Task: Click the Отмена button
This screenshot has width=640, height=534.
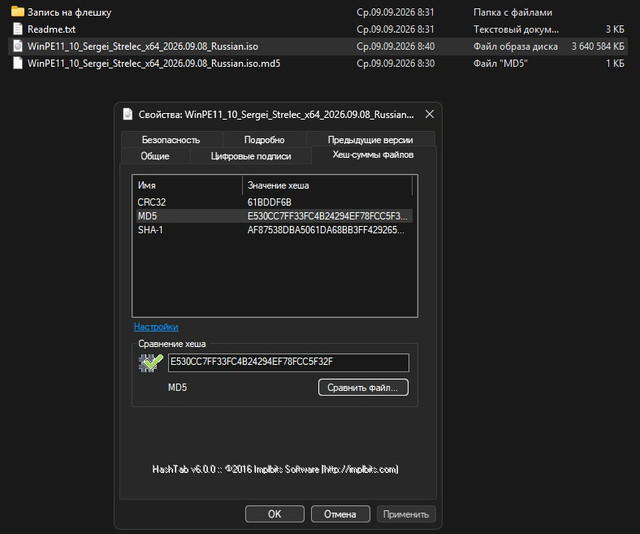Action: 340,514
